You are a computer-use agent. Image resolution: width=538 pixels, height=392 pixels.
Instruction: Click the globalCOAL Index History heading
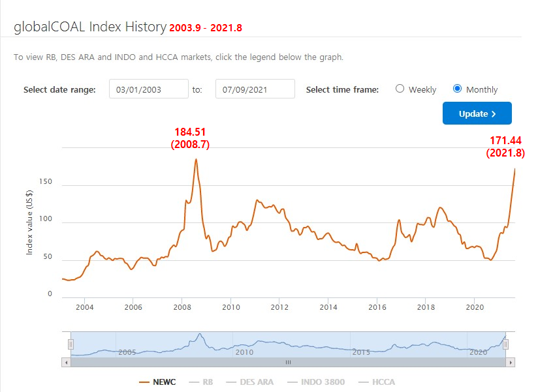pos(90,26)
